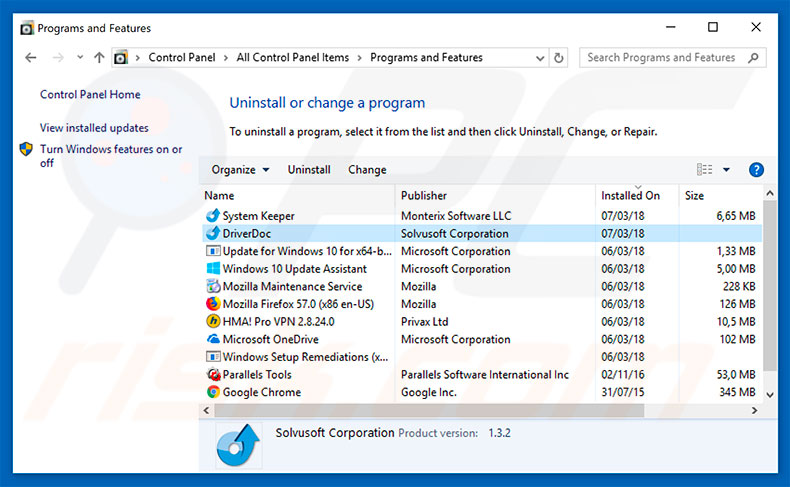Click Change in the toolbar
790x487 pixels.
[x=367, y=170]
